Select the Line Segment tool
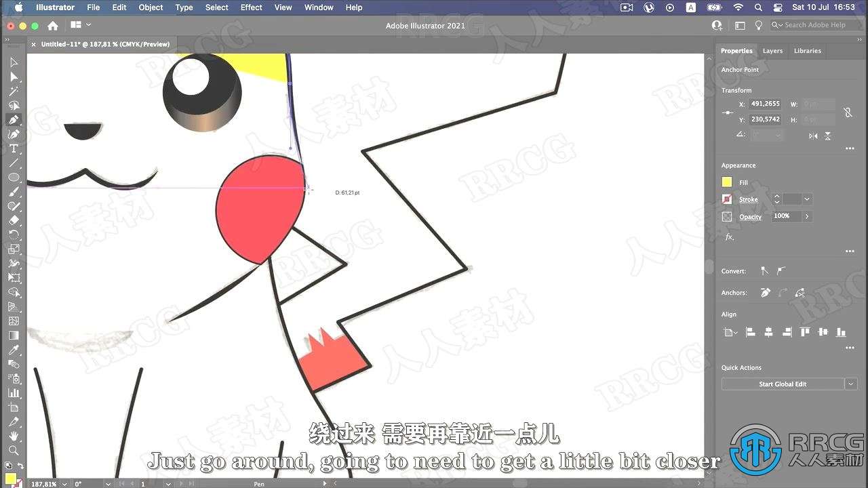Viewport: 868px width, 488px height. [x=14, y=163]
